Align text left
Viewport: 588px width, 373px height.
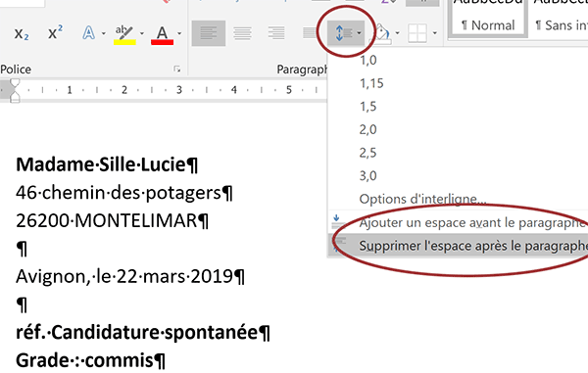click(x=209, y=33)
